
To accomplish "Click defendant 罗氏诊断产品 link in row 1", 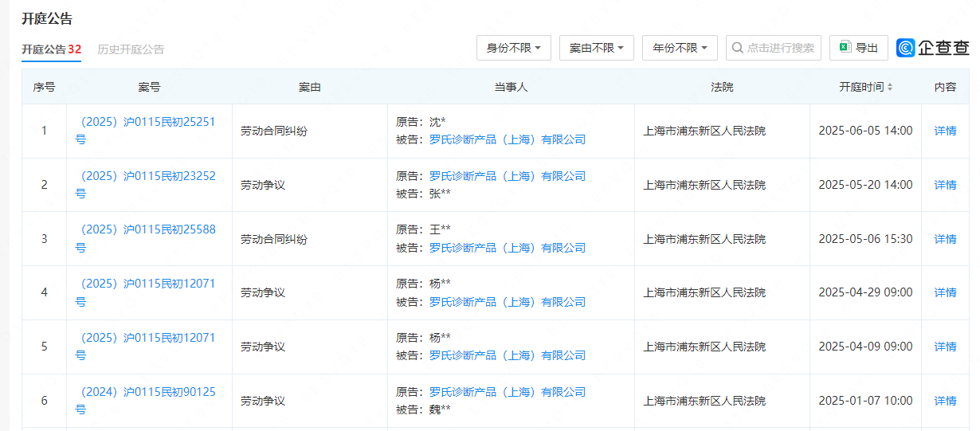I will 508,139.
